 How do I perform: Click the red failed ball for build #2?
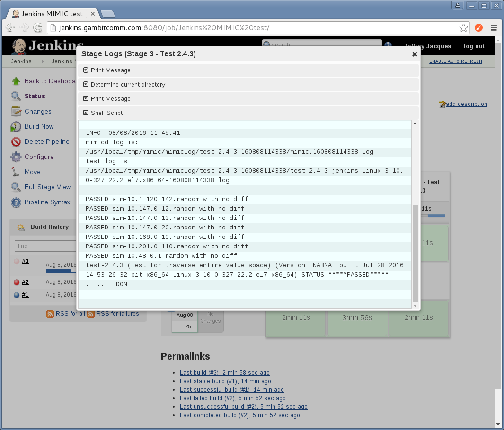click(17, 282)
